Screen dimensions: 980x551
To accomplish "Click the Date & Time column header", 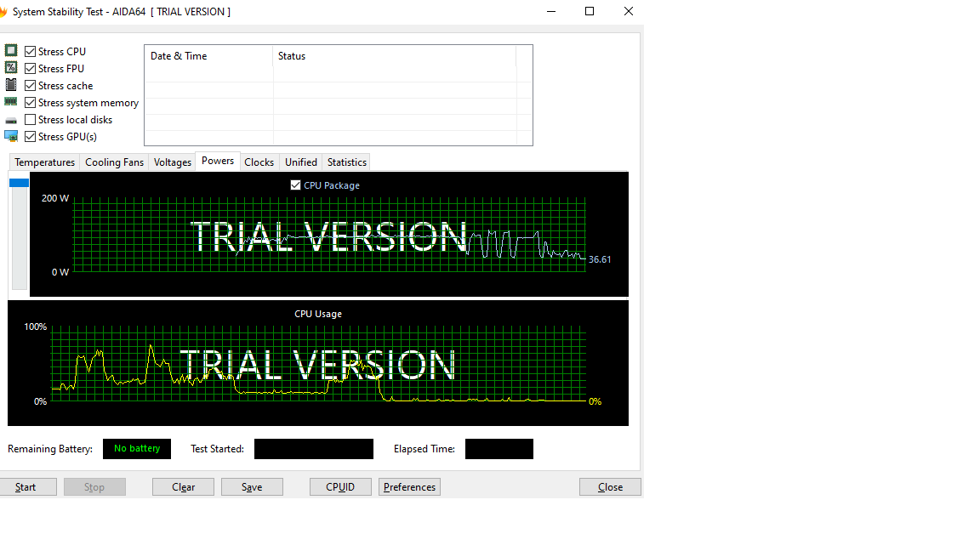I will pos(208,56).
